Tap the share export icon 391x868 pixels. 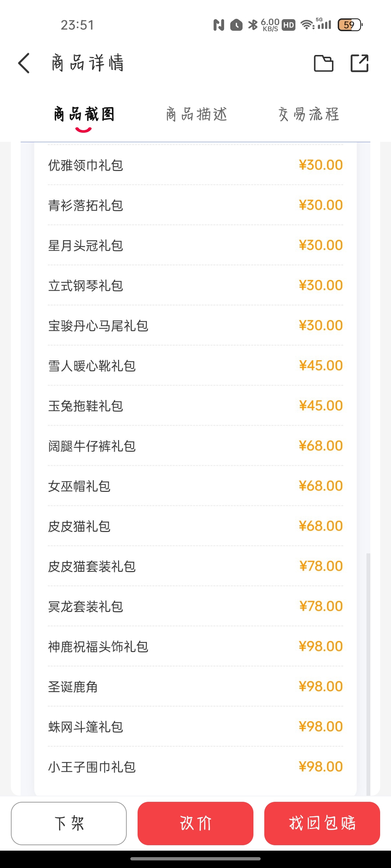[x=360, y=63]
